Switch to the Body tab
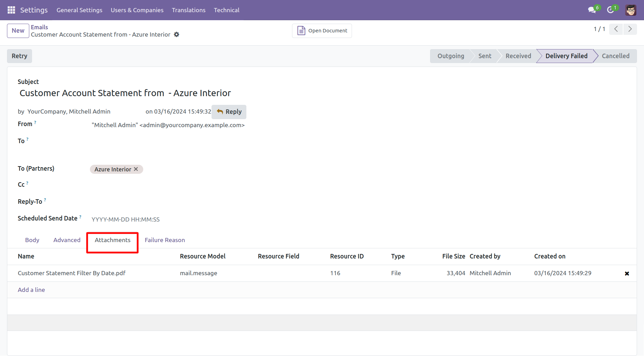644x356 pixels. click(x=32, y=240)
